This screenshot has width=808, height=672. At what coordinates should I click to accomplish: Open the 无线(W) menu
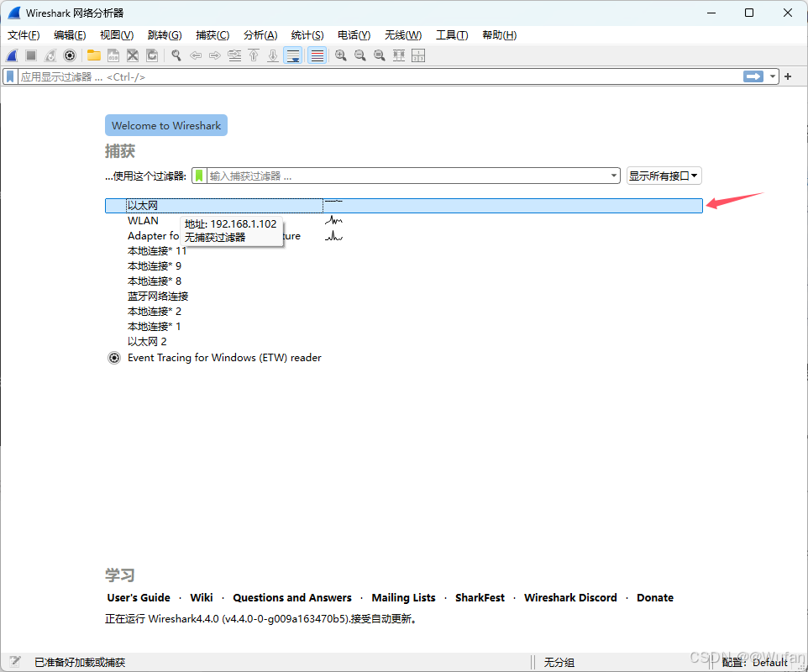click(x=403, y=35)
